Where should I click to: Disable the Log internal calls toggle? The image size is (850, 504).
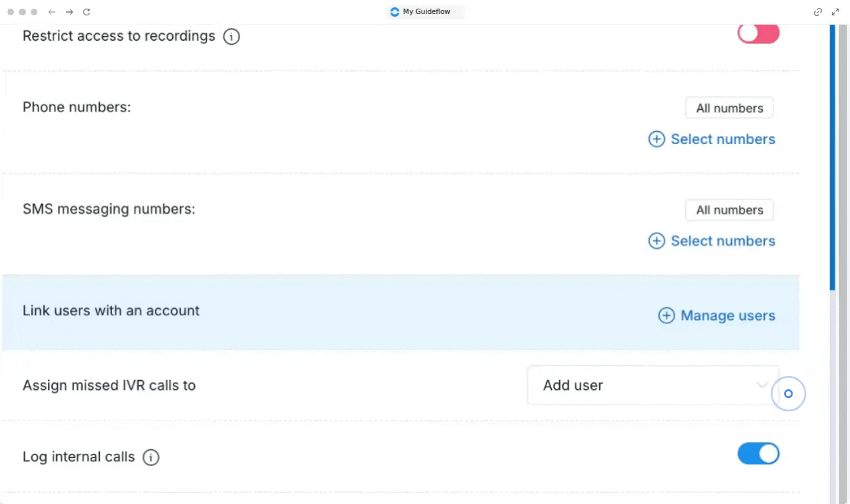tap(758, 454)
